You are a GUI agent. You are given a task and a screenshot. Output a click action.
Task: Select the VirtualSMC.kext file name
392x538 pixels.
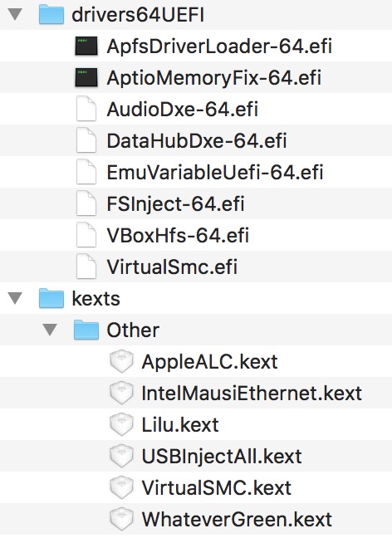217,488
